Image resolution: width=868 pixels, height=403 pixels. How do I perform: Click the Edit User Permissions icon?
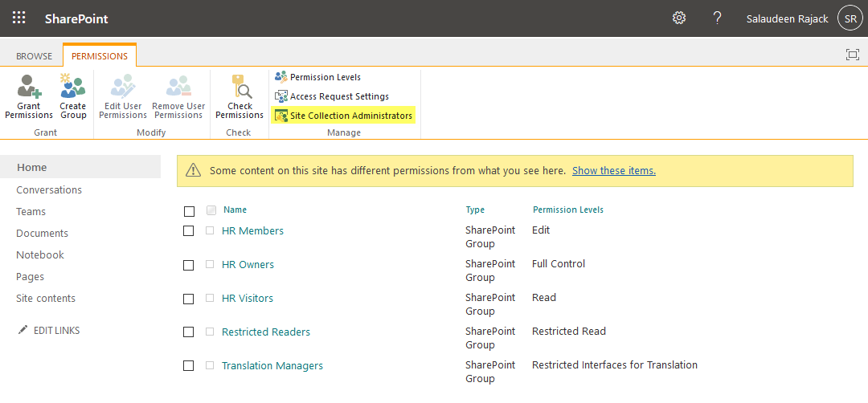[x=122, y=87]
